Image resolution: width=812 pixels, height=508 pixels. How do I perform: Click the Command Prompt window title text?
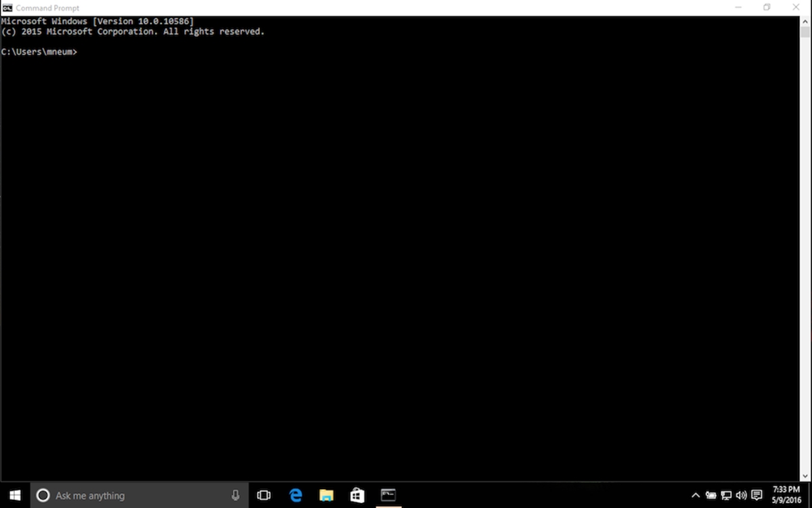[47, 8]
